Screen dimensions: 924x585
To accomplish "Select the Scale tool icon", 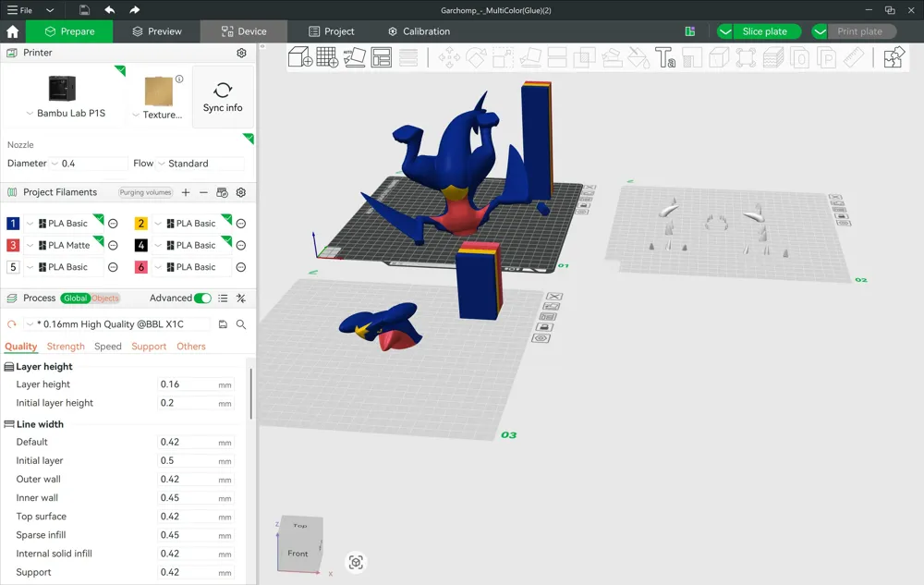I will click(504, 57).
